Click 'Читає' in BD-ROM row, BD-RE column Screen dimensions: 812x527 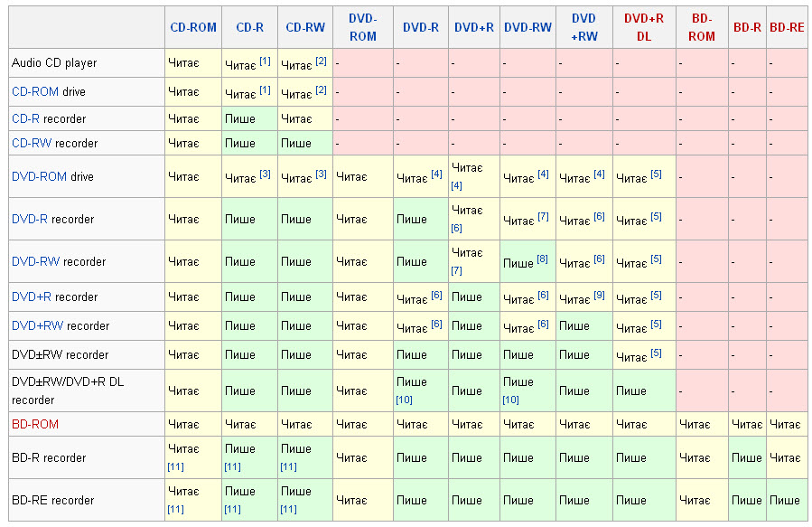coord(785,424)
